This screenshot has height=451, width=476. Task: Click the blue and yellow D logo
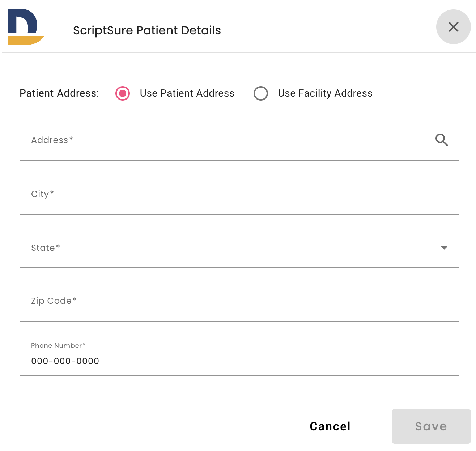[x=25, y=27]
